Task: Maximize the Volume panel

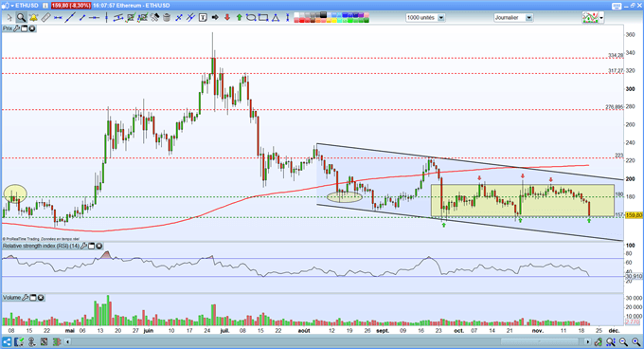Action: (x=33, y=297)
